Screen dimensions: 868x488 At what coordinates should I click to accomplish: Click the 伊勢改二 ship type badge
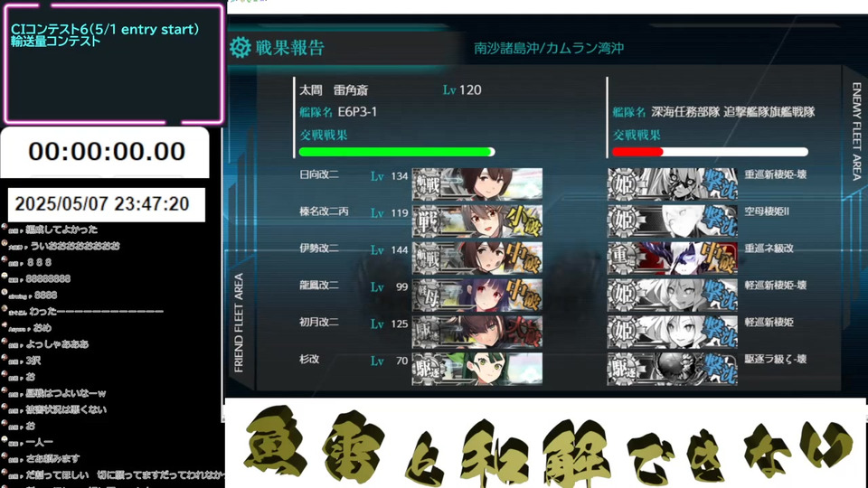[428, 258]
